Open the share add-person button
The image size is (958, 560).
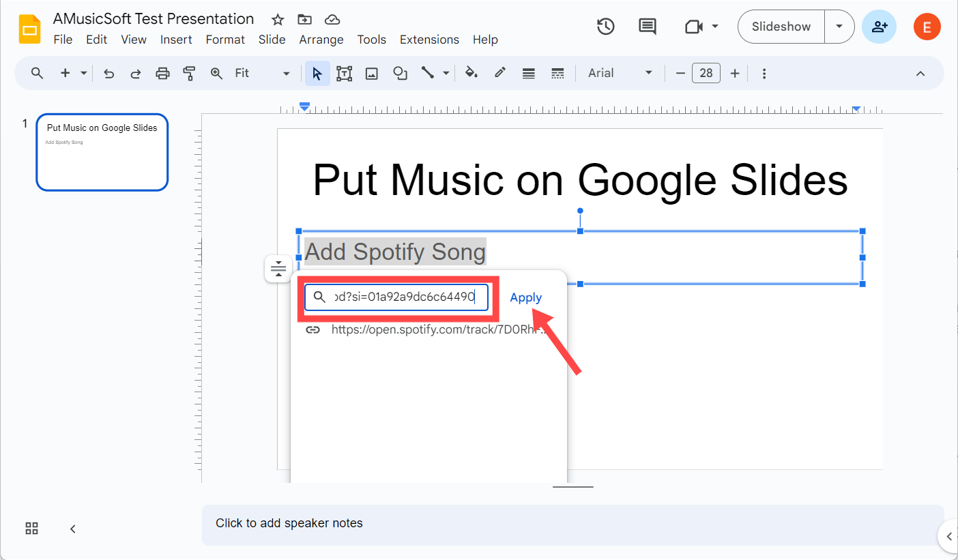pyautogui.click(x=880, y=27)
